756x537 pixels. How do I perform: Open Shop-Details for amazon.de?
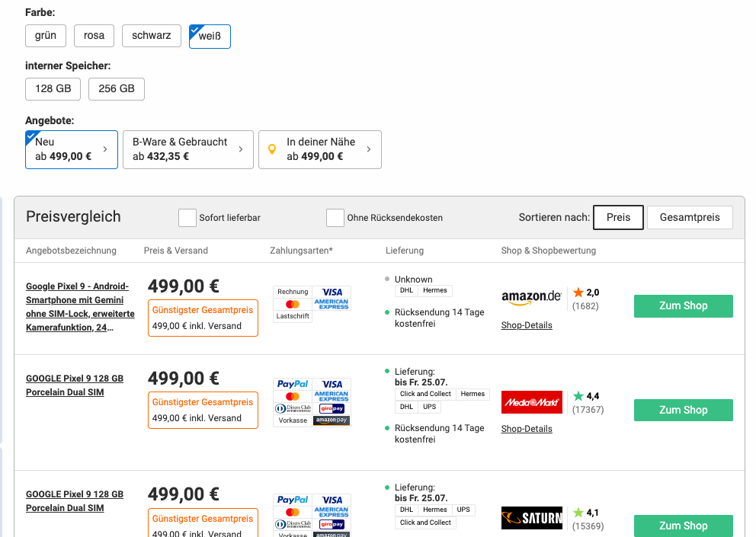527,325
